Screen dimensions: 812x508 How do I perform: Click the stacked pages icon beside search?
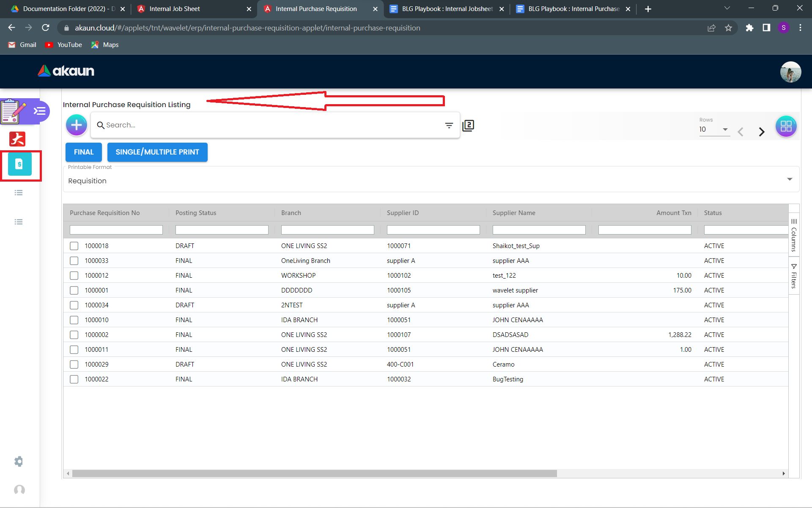coord(468,125)
